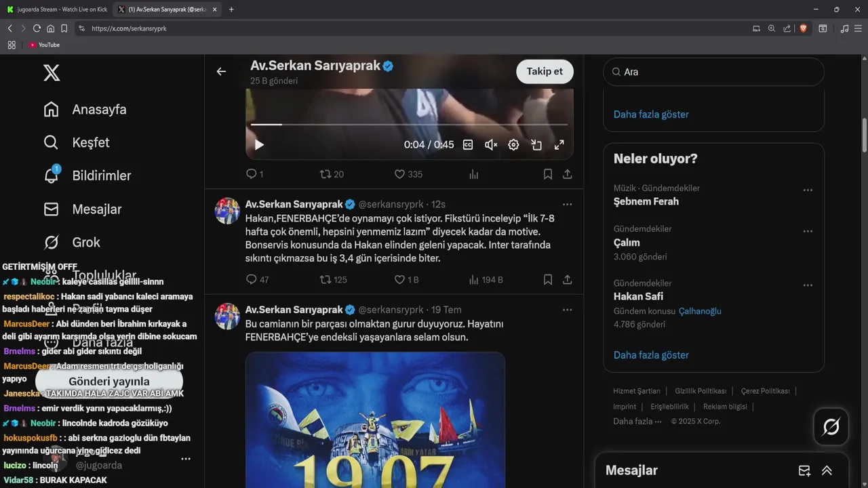Click the back arrow beside profile name
This screenshot has width=868, height=488.
(221, 71)
